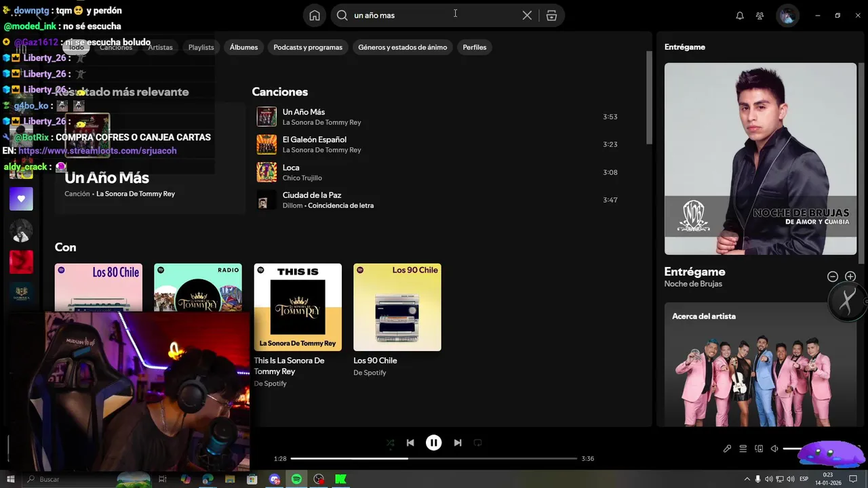Open the Browse icon beside search box
Image resolution: width=868 pixels, height=488 pixels.
pyautogui.click(x=551, y=16)
